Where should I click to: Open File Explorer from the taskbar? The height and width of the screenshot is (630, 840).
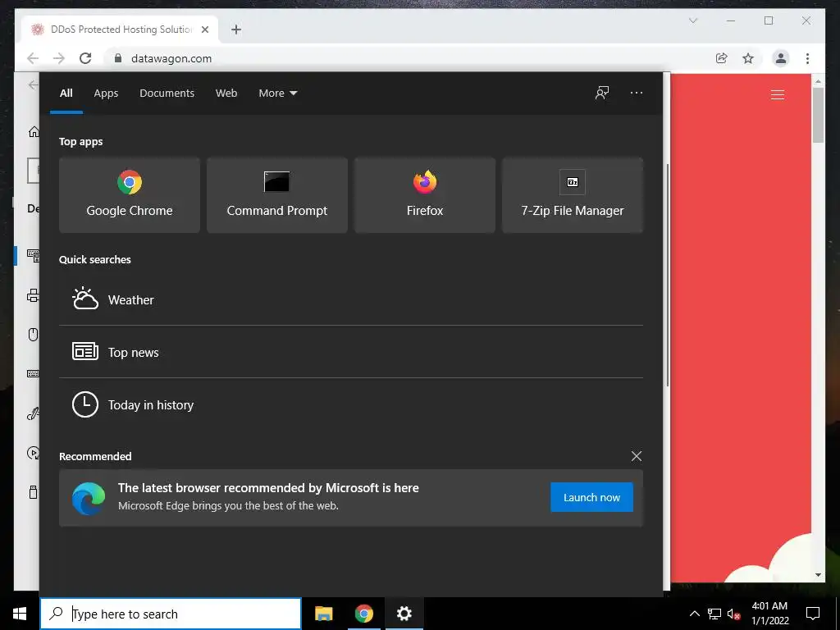tap(323, 614)
